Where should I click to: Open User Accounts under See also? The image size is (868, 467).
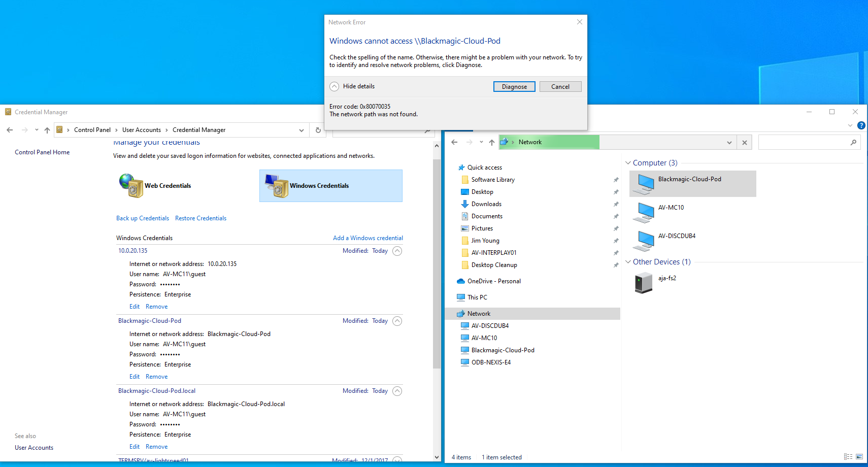(x=34, y=448)
